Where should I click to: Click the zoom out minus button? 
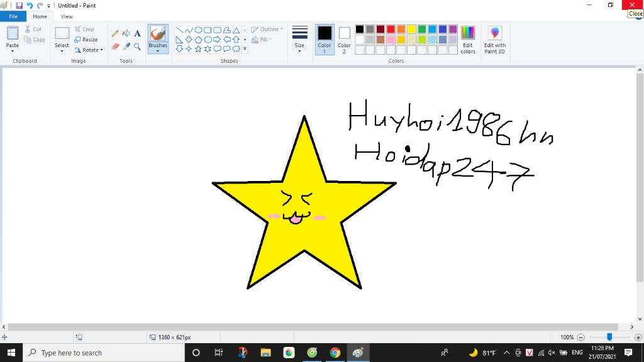pyautogui.click(x=580, y=337)
